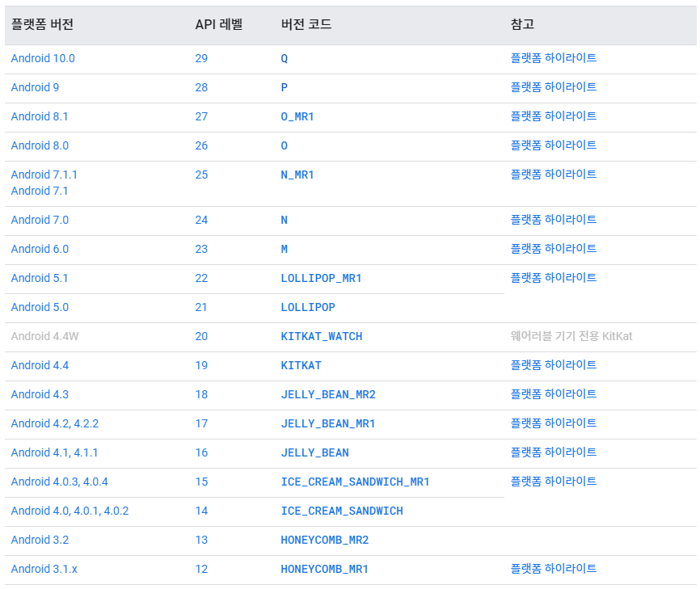Click API level 25 cell
Screen dimensions: 700x589
click(201, 175)
